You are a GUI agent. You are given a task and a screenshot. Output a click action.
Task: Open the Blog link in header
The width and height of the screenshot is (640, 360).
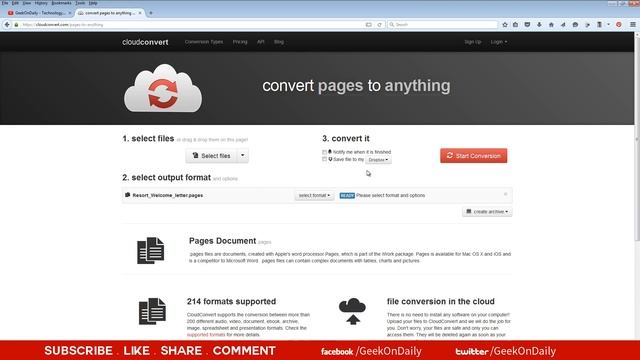pos(279,42)
